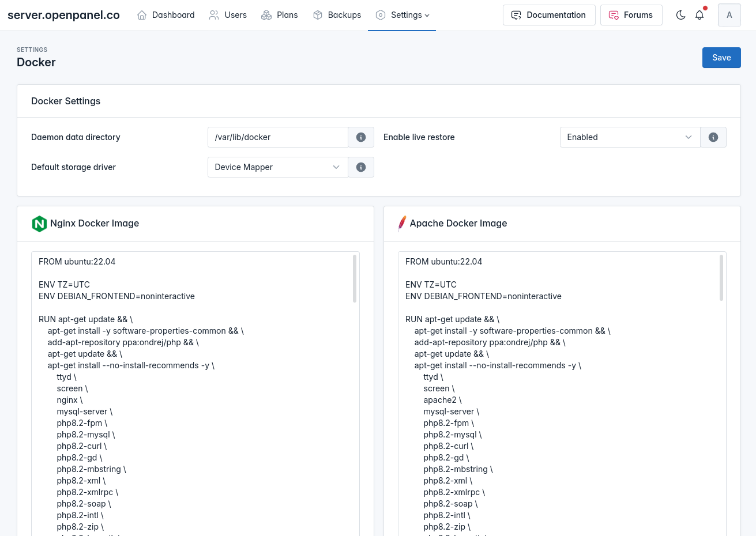
Task: Save the Docker settings
Action: pos(721,58)
